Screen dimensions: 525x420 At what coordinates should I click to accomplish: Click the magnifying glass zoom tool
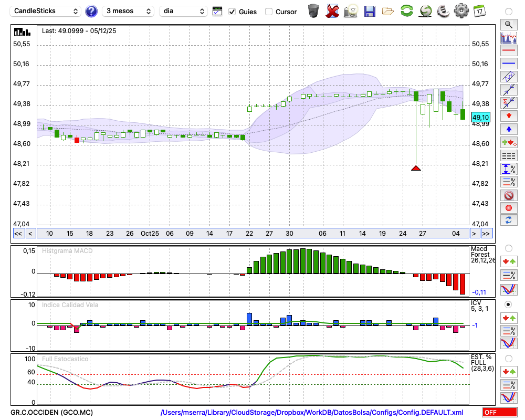508,24
